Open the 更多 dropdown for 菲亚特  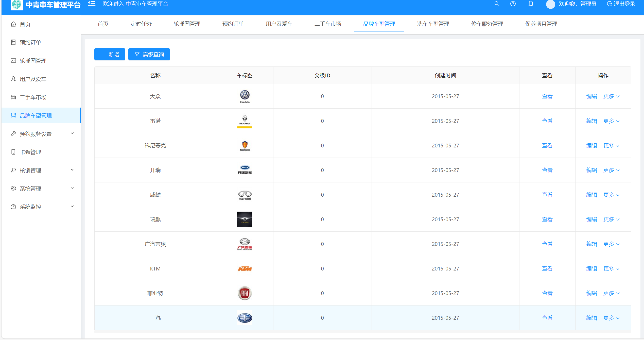611,293
